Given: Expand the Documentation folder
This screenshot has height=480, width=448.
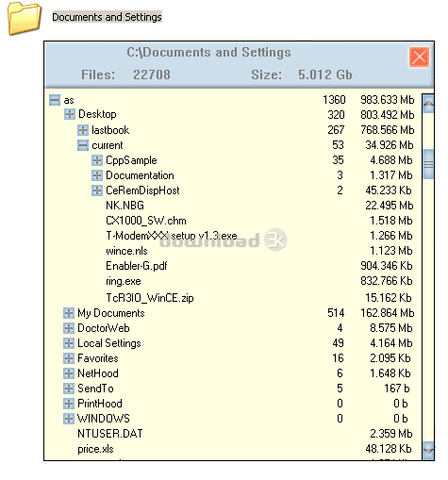Looking at the screenshot, I should 97,175.
